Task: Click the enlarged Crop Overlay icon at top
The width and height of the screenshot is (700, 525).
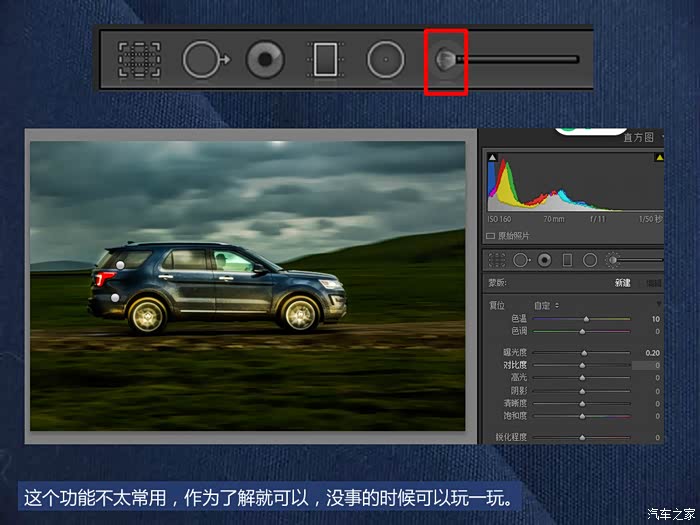Action: pos(139,60)
